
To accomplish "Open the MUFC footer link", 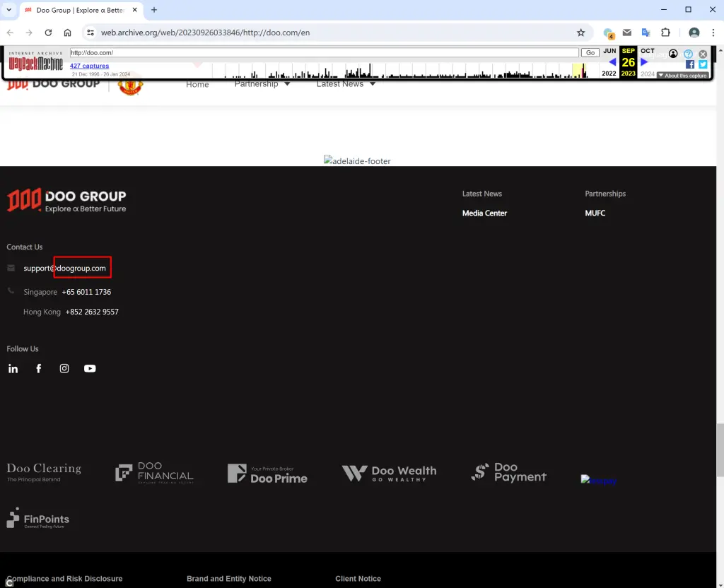I will (595, 213).
